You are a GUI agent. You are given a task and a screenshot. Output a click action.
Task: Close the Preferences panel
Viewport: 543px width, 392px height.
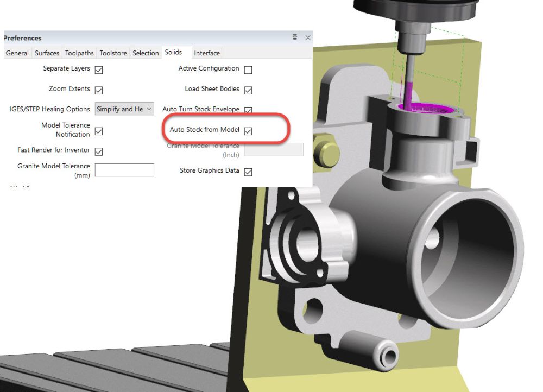pyautogui.click(x=308, y=37)
